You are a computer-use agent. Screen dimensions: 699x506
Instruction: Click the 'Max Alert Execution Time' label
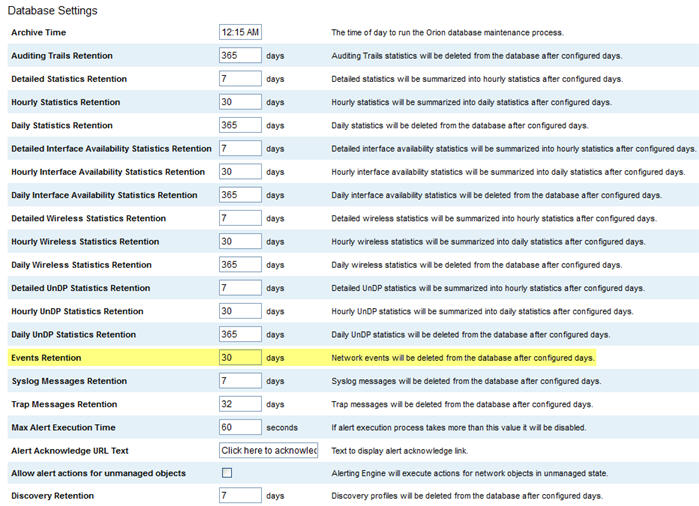(x=63, y=427)
